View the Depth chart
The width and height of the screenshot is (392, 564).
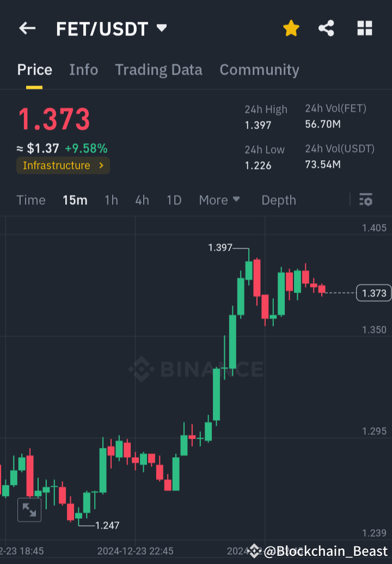[278, 200]
